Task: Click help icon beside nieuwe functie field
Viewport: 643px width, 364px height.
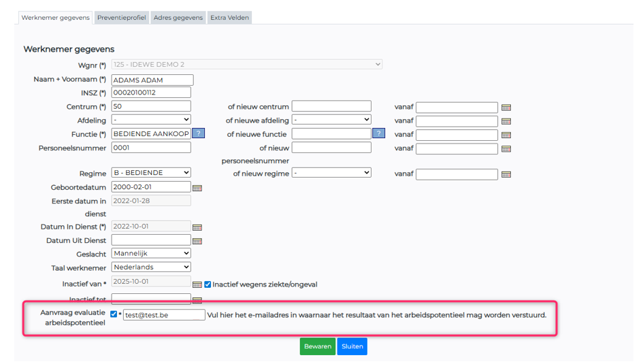Action: (379, 134)
